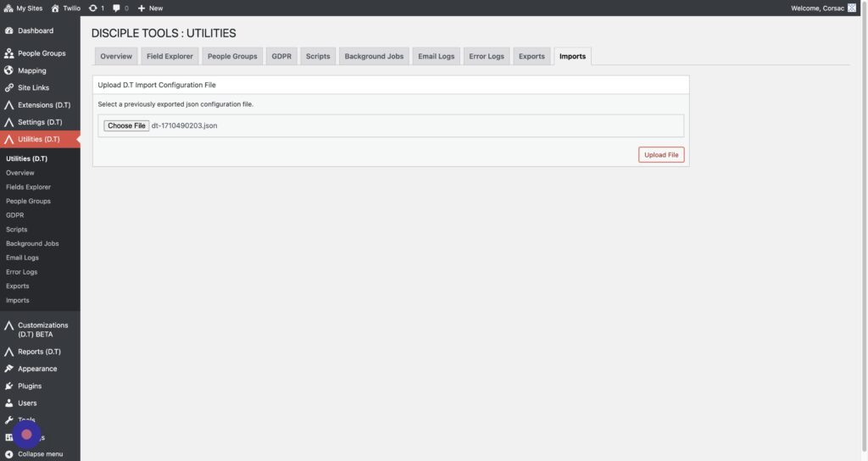The height and width of the screenshot is (461, 868).
Task: Click the Dashboard gauge icon in sidebar
Action: (x=9, y=31)
